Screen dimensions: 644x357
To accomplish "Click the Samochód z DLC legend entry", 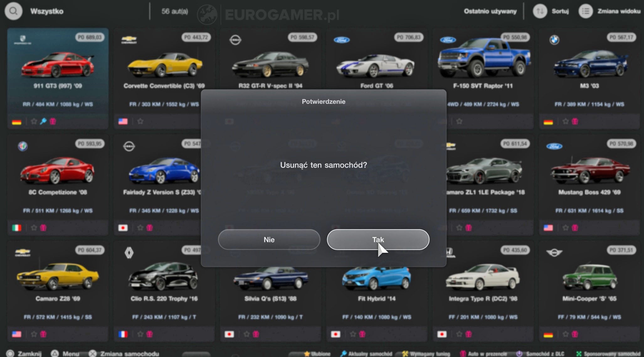I will pos(540,354).
